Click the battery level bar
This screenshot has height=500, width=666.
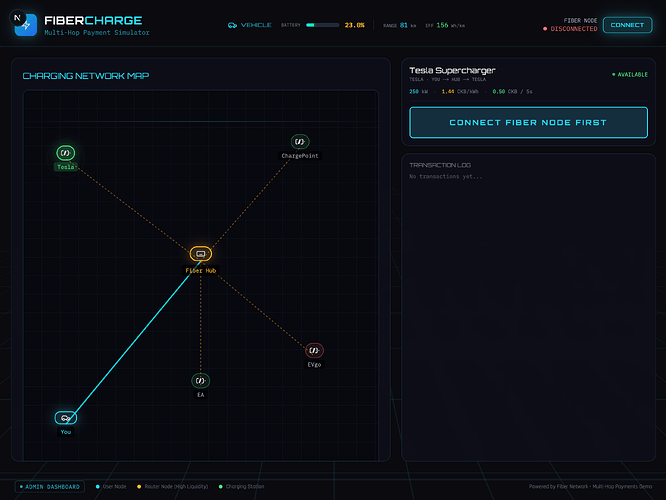323,25
